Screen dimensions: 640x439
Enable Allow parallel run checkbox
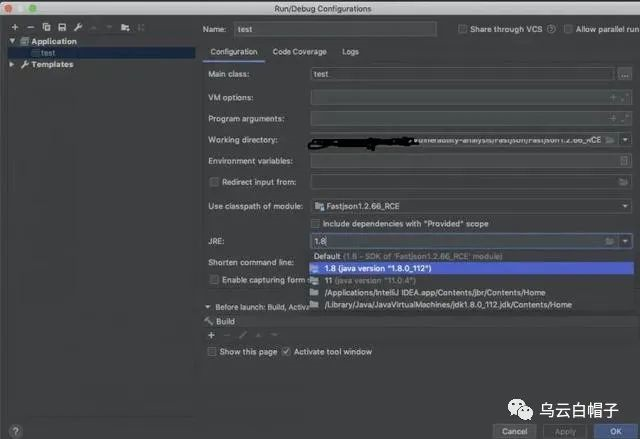click(568, 29)
